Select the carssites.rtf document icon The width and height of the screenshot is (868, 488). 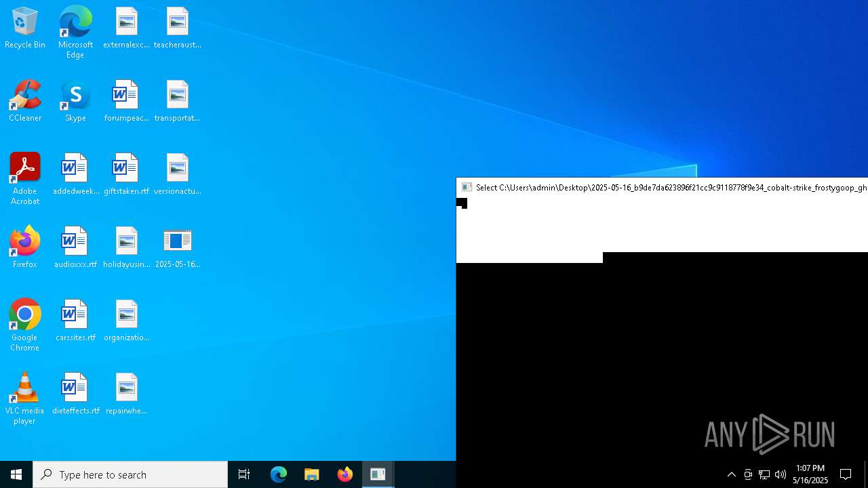pos(75,321)
